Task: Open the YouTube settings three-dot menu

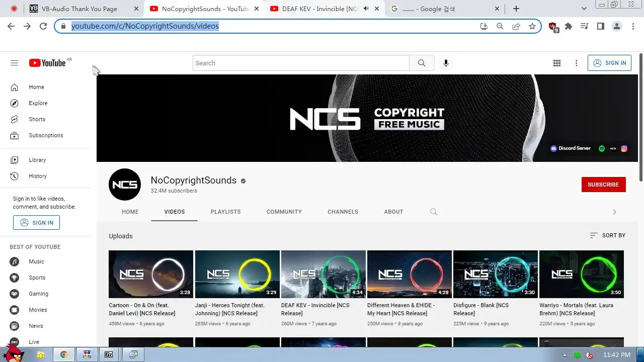Action: [577, 63]
